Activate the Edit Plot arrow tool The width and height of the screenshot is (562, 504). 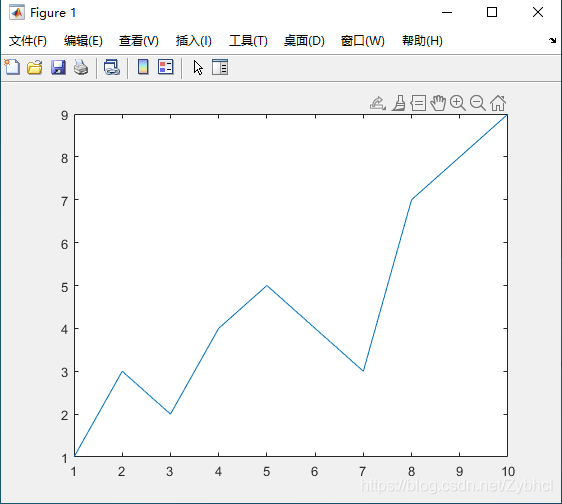click(198, 67)
